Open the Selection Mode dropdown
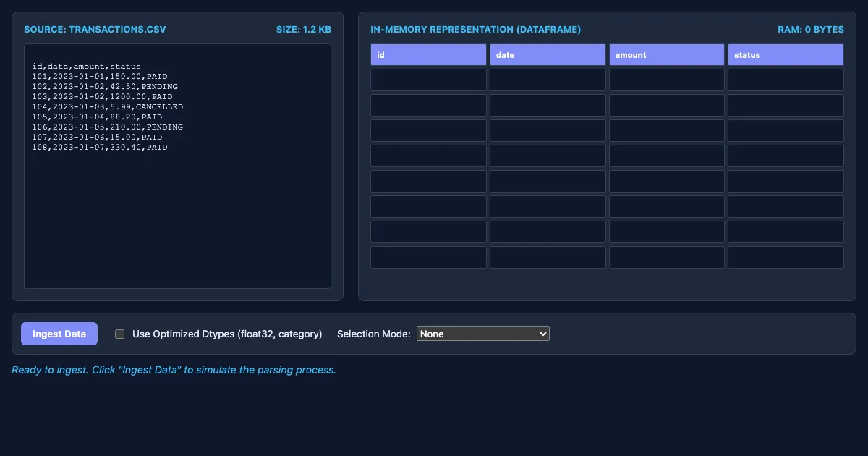 coord(483,334)
